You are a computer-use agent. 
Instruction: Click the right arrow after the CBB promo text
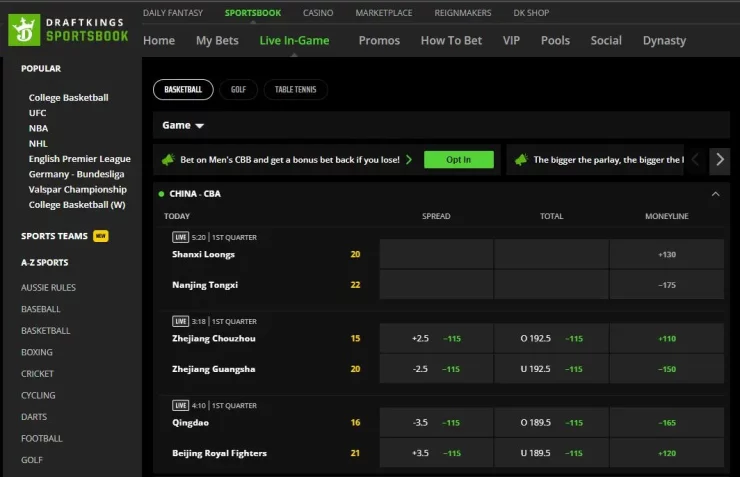[x=409, y=160]
